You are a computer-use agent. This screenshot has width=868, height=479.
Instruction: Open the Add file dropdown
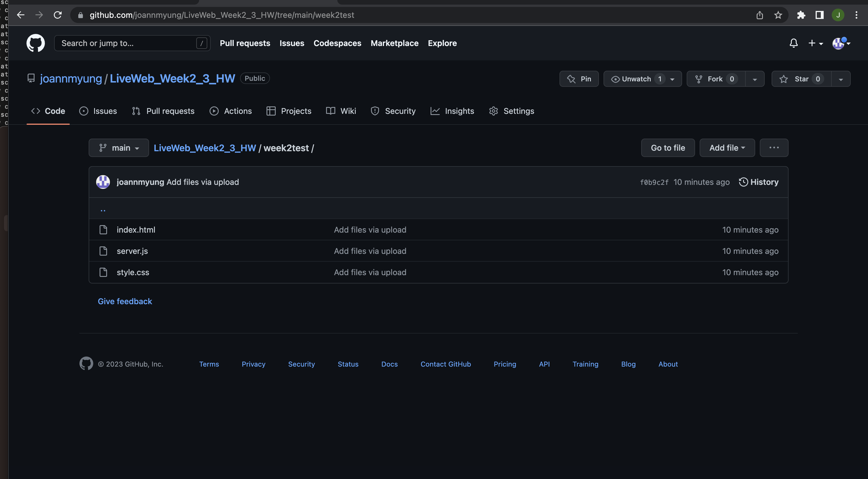click(727, 148)
